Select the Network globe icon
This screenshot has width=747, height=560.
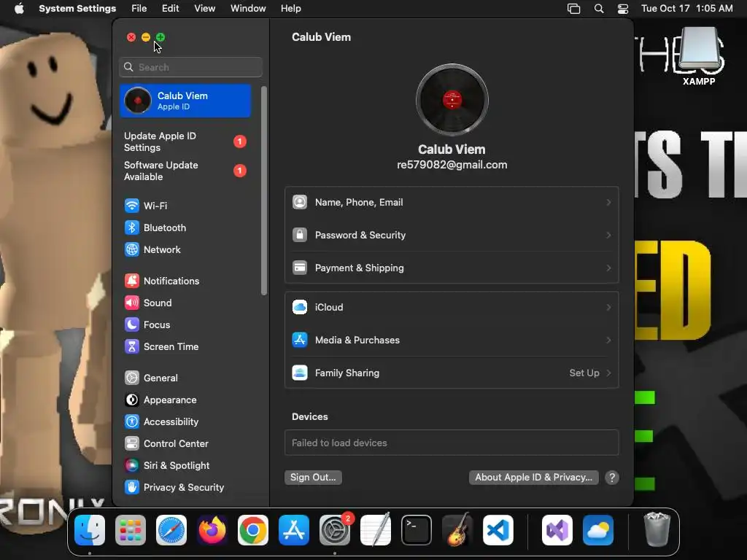(131, 249)
